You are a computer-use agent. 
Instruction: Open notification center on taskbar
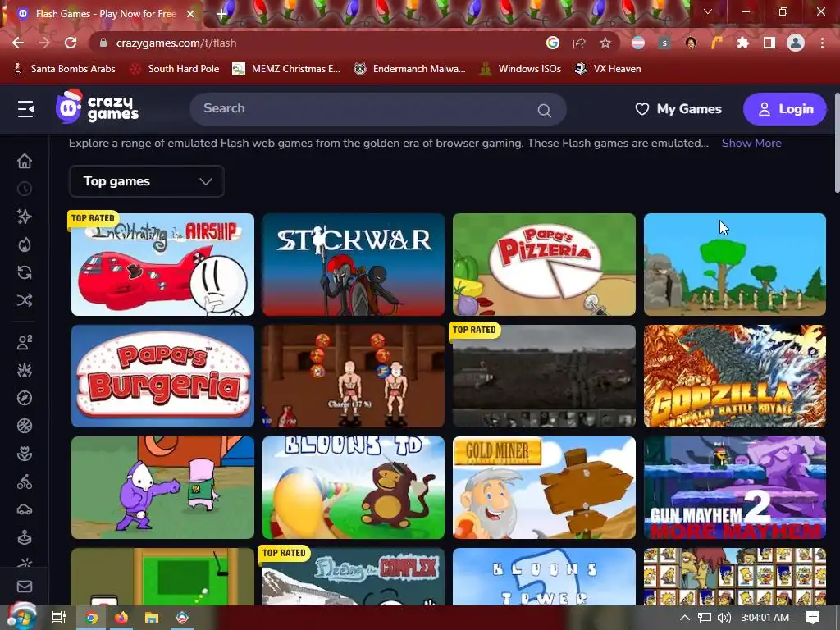pos(813,618)
